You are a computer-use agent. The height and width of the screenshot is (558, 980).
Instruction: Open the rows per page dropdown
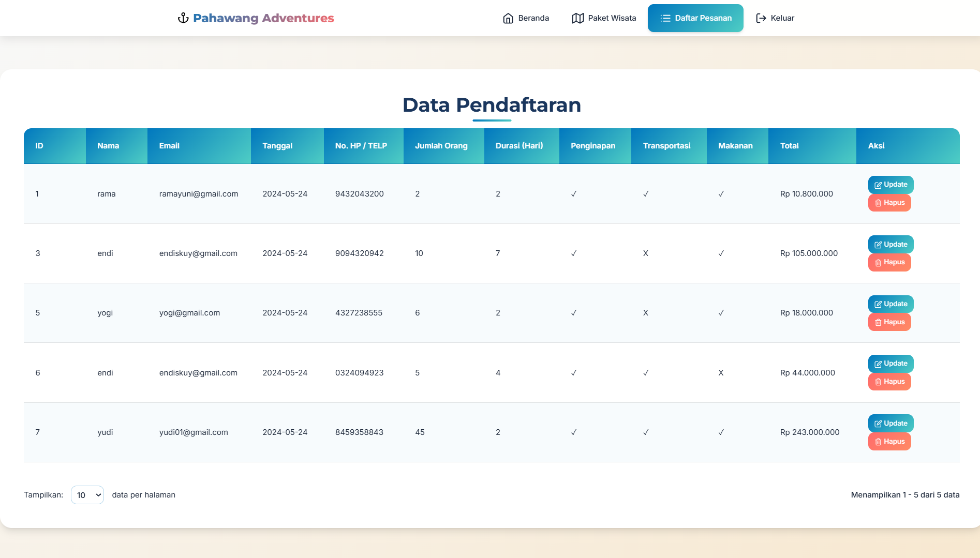[x=87, y=495]
